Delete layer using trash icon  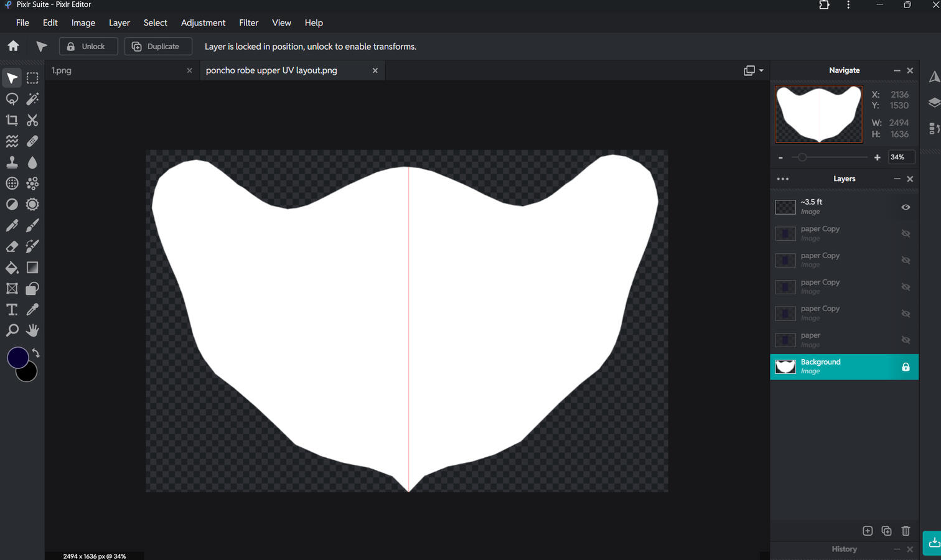pyautogui.click(x=906, y=531)
